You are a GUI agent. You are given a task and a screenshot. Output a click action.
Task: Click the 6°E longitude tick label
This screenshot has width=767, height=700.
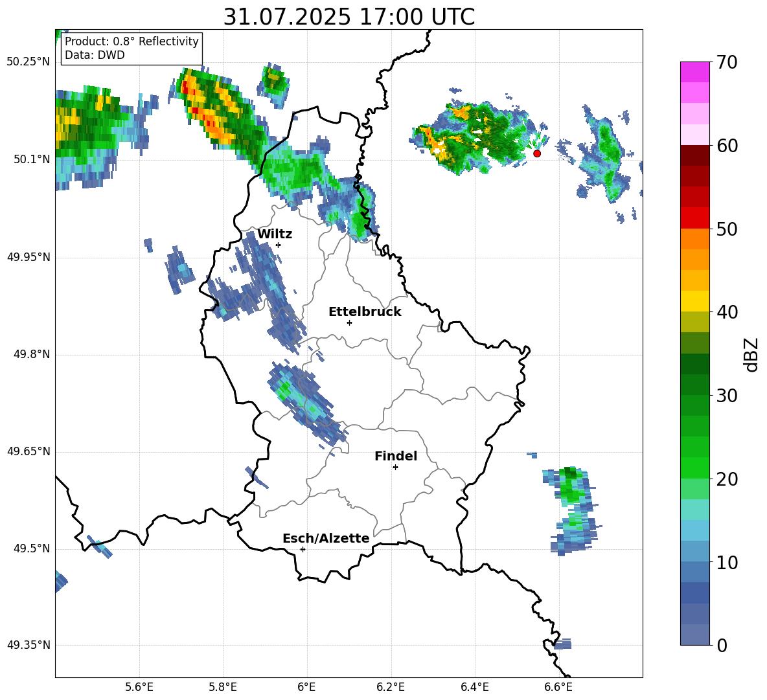[306, 687]
